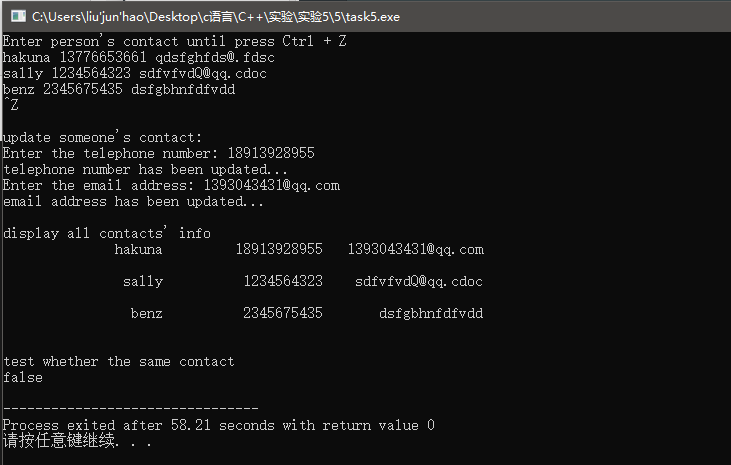This screenshot has height=465, width=731.
Task: Click the 'display all contacts' info' heading
Action: click(107, 233)
